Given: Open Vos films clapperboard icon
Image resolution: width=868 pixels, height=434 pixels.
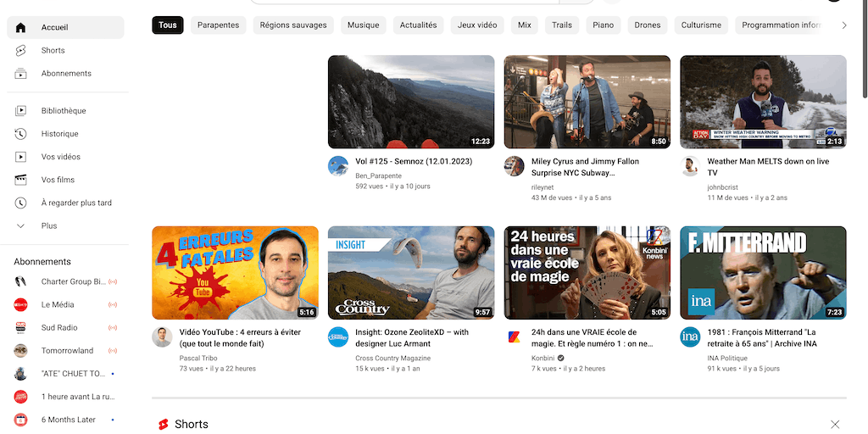Looking at the screenshot, I should [x=21, y=180].
